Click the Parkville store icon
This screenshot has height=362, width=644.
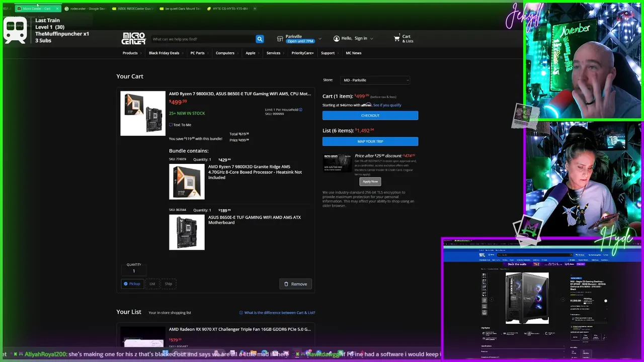click(280, 39)
